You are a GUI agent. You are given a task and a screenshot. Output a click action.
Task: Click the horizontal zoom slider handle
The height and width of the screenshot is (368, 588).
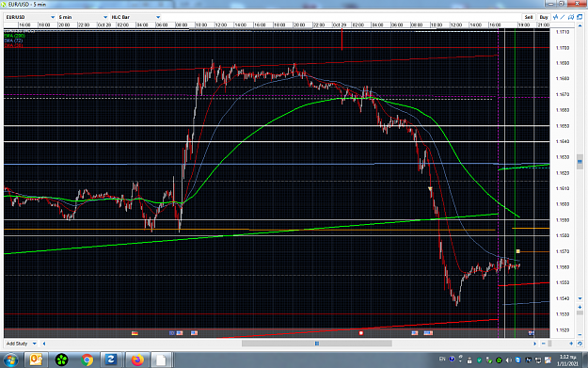(x=549, y=344)
